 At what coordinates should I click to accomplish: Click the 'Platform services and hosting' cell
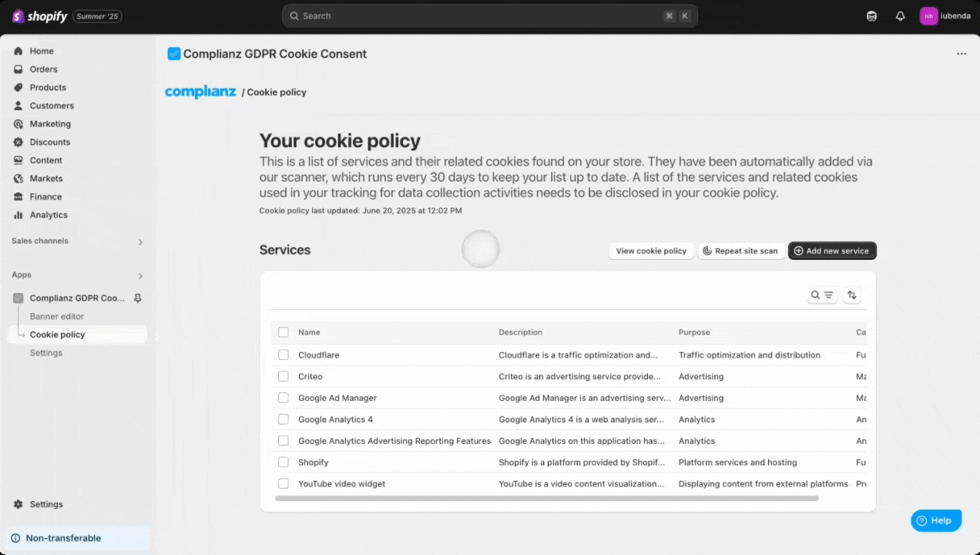(738, 462)
